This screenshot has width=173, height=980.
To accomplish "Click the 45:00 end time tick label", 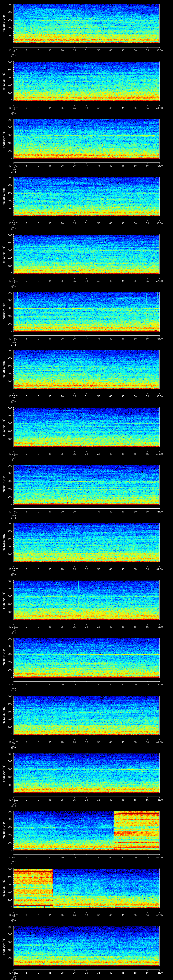I will click(x=159, y=915).
